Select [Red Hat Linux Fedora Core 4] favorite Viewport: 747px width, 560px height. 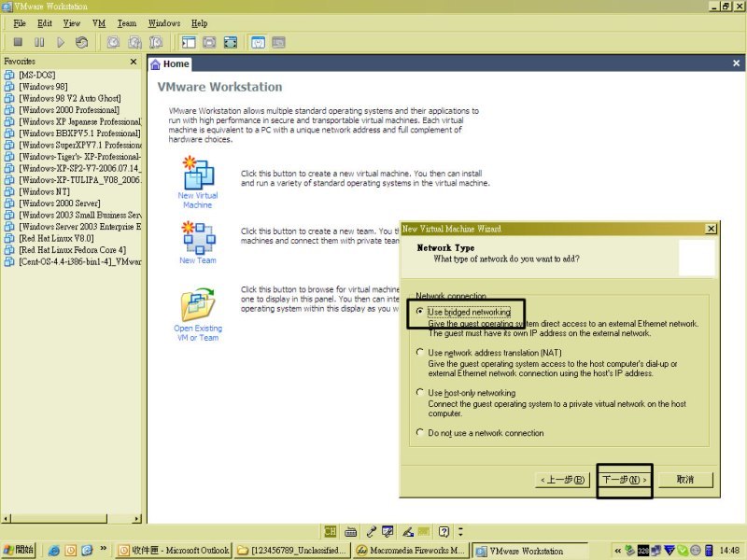(x=72, y=250)
